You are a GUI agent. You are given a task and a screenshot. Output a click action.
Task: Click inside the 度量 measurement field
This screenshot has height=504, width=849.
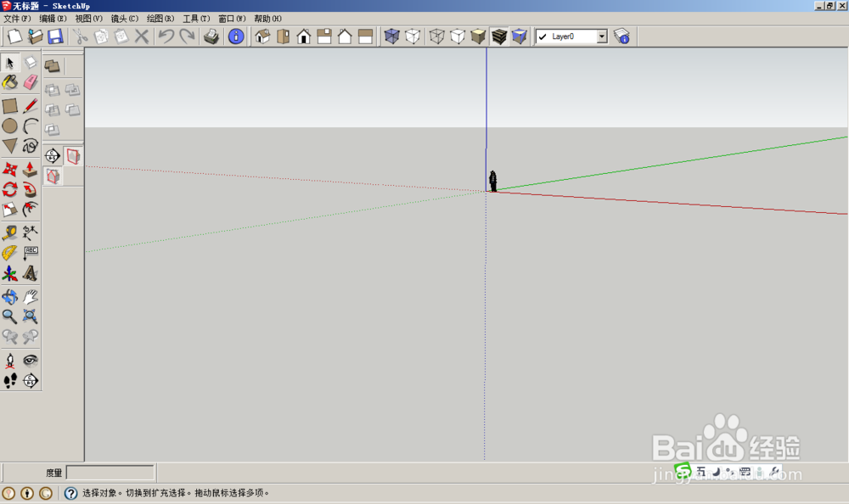pos(110,473)
